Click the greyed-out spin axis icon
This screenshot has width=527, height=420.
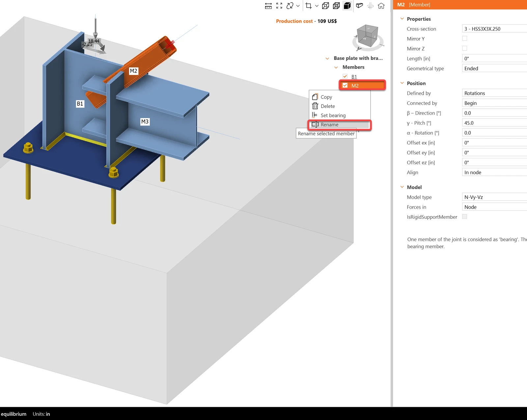click(x=371, y=6)
